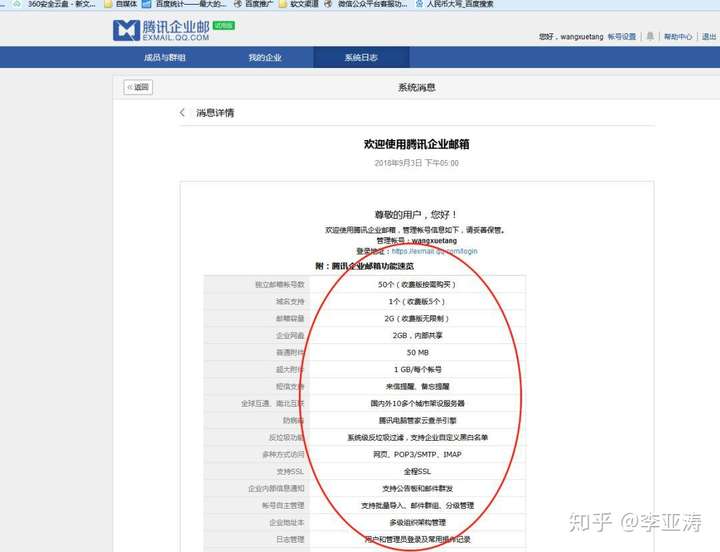The width and height of the screenshot is (720, 552).
Task: Click the notification bell icon in header
Action: pyautogui.click(x=650, y=36)
